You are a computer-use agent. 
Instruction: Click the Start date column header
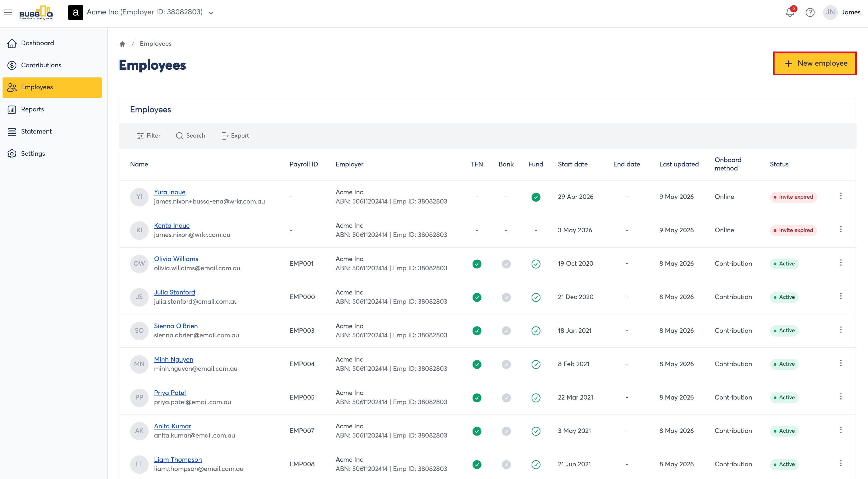[573, 164]
